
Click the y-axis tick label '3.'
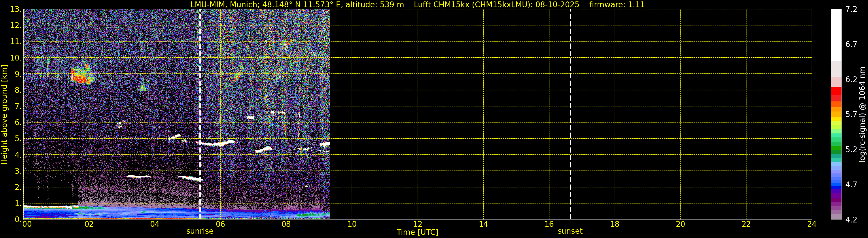pyautogui.click(x=18, y=171)
